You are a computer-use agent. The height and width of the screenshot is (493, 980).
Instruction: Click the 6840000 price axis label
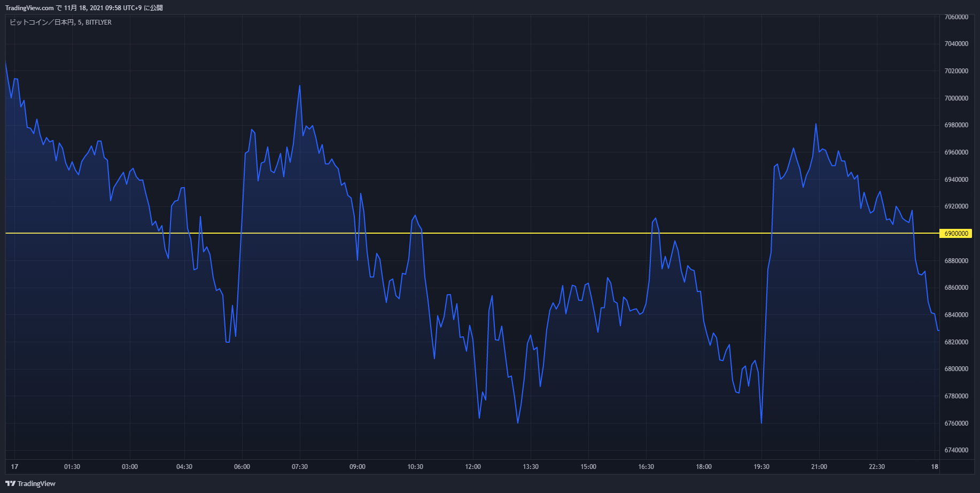point(956,315)
